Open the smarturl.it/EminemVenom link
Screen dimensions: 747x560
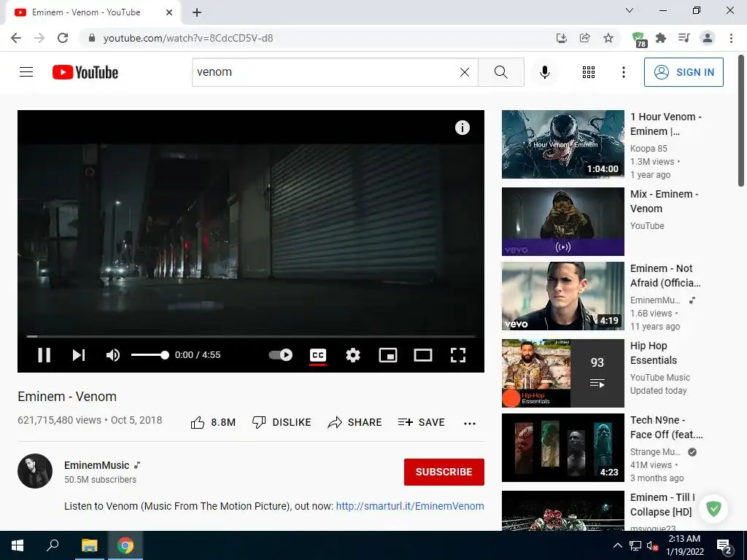pyautogui.click(x=410, y=506)
